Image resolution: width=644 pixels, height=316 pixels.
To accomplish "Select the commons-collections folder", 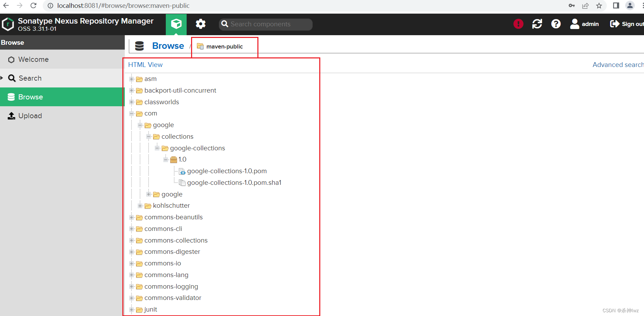I will point(176,241).
